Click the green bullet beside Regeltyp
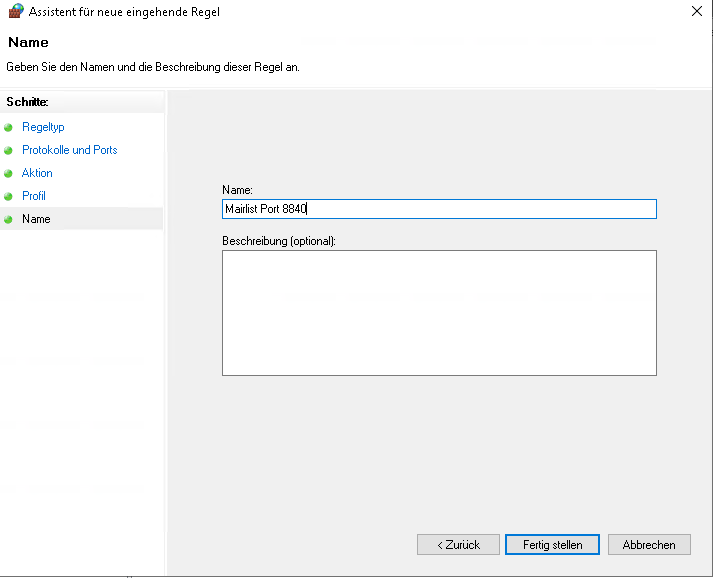Viewport: 713px width, 578px height. [x=8, y=128]
